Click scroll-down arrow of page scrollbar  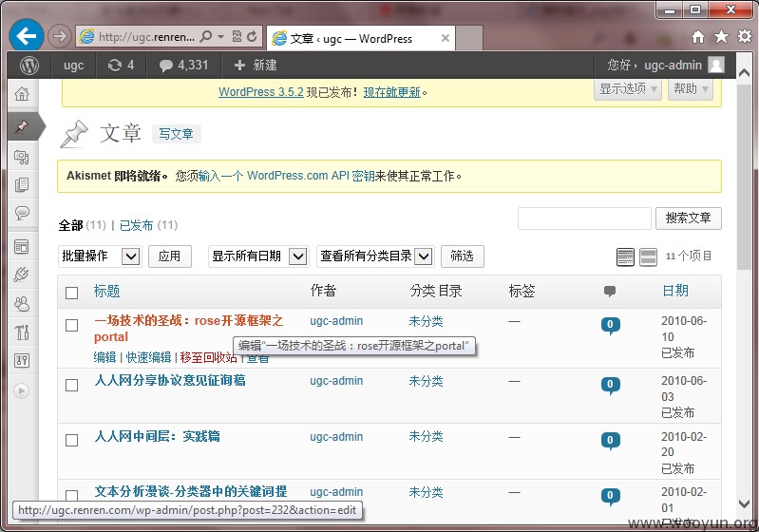[x=744, y=503]
